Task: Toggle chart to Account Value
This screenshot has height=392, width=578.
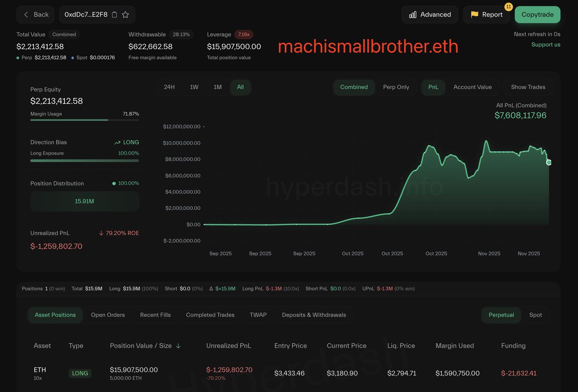Action: click(472, 87)
